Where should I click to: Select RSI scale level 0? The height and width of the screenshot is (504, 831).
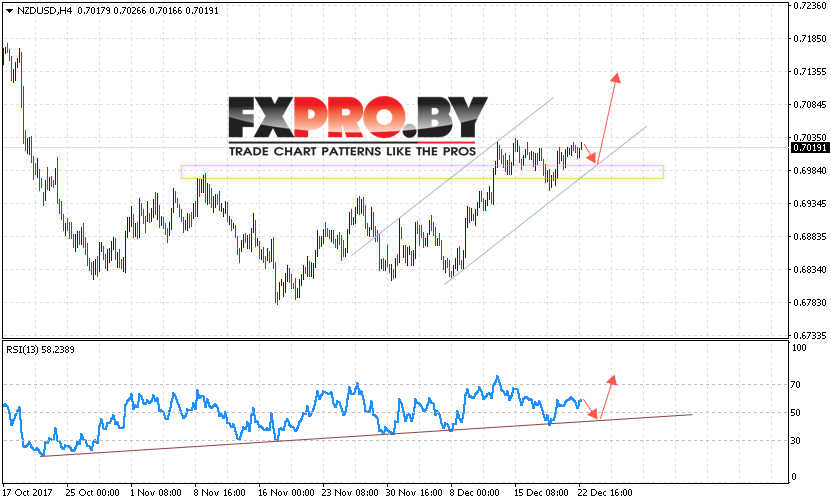[x=793, y=477]
